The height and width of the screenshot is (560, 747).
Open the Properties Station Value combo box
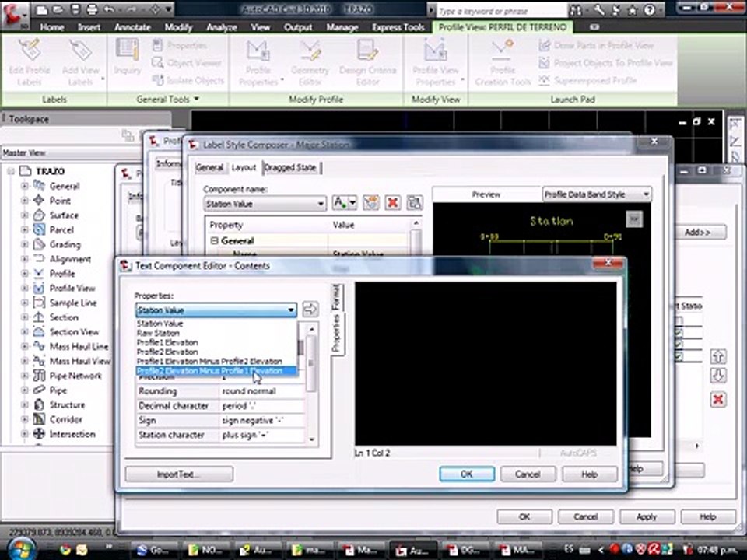click(x=216, y=310)
